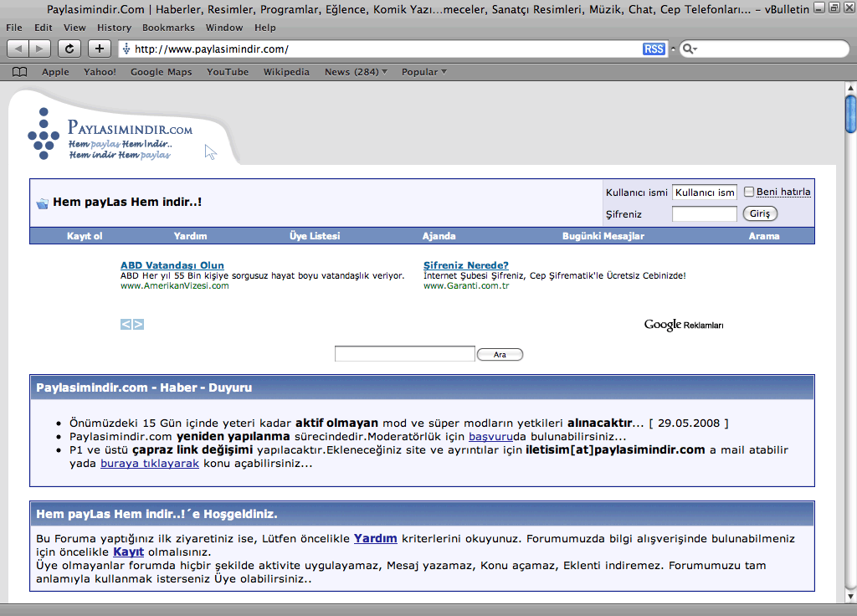The width and height of the screenshot is (857, 616).
Task: Click the folder icon beside forum title
Action: (x=42, y=203)
